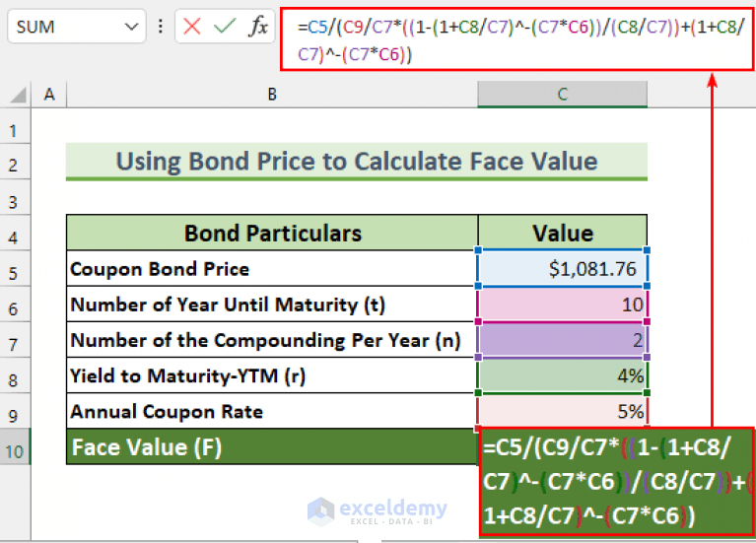
Task: Cancel the formula entry with the X icon
Action: (x=192, y=26)
